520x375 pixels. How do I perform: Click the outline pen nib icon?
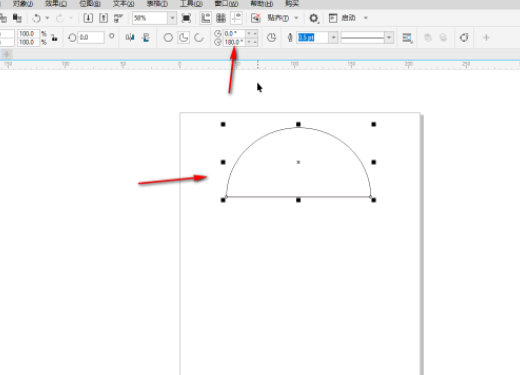tap(290, 37)
